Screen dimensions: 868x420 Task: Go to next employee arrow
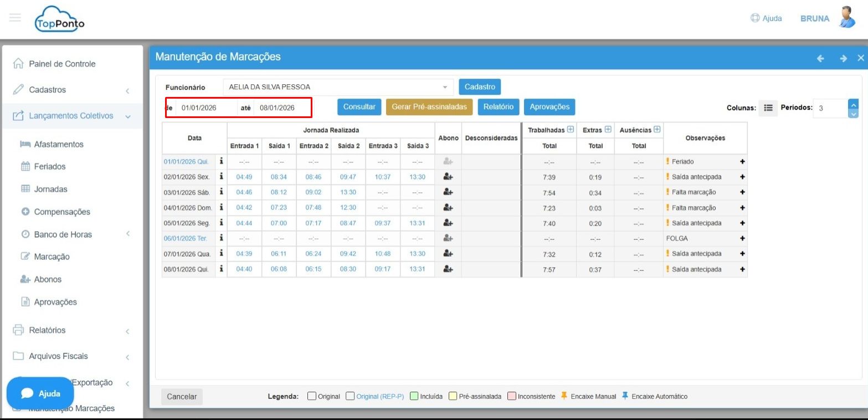coord(843,58)
